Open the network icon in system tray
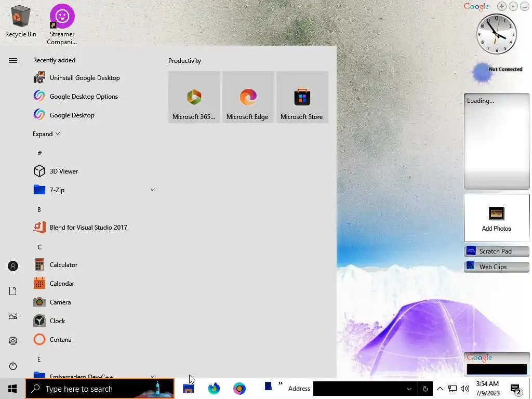The image size is (532, 399). [x=453, y=389]
